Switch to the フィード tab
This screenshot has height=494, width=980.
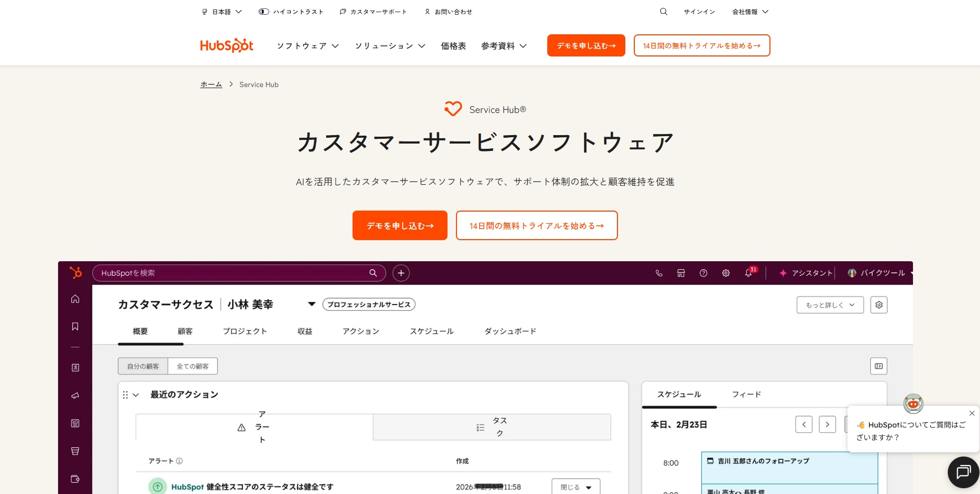pos(746,394)
